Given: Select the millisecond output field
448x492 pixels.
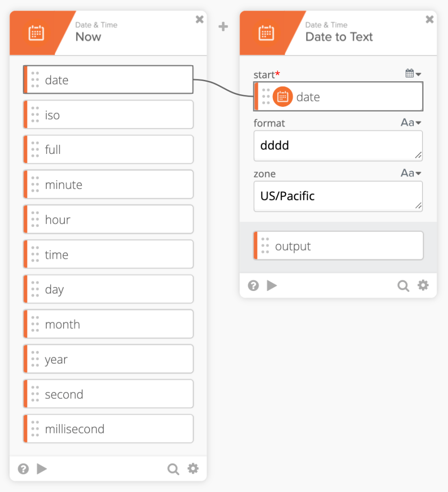Looking at the screenshot, I should (109, 429).
